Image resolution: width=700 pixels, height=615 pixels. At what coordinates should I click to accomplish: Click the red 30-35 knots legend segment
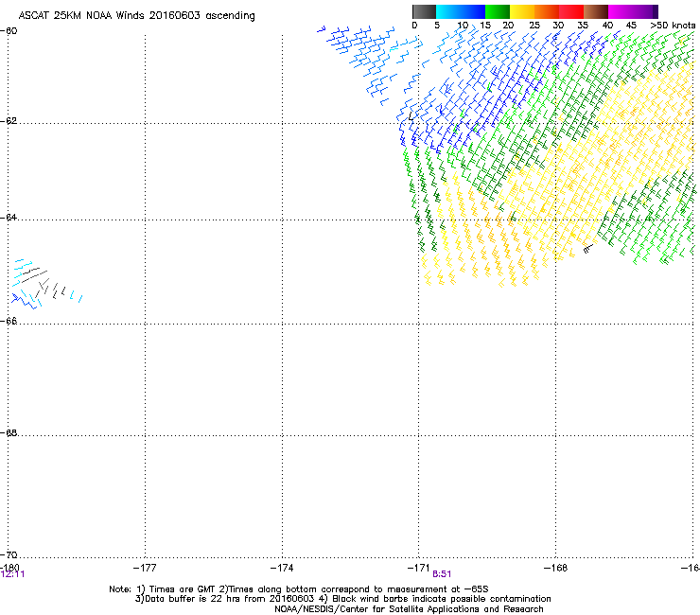click(571, 11)
